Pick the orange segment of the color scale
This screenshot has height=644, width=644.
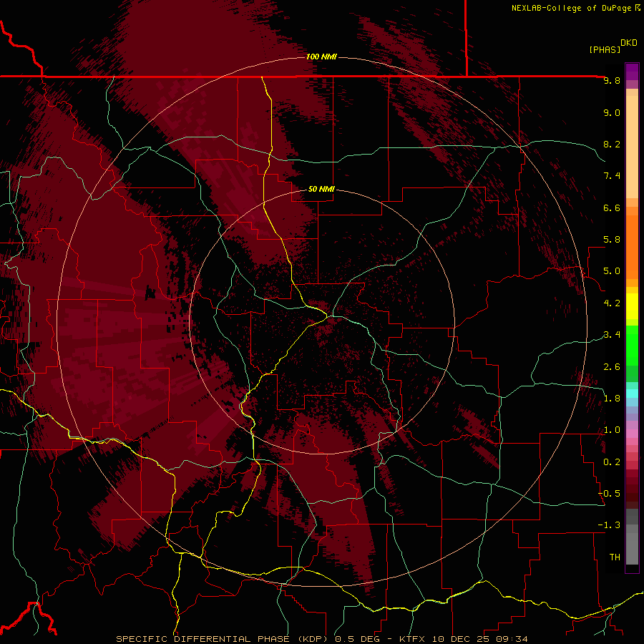[632, 248]
